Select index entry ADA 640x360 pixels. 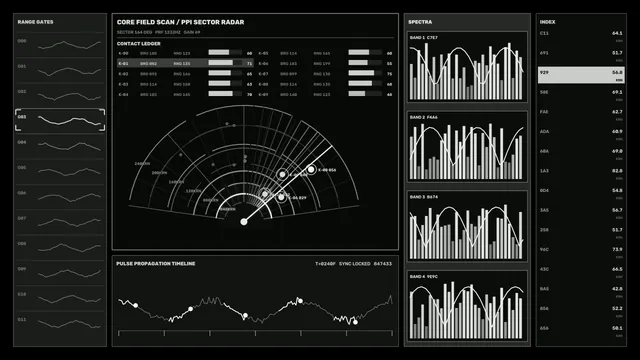click(x=581, y=134)
